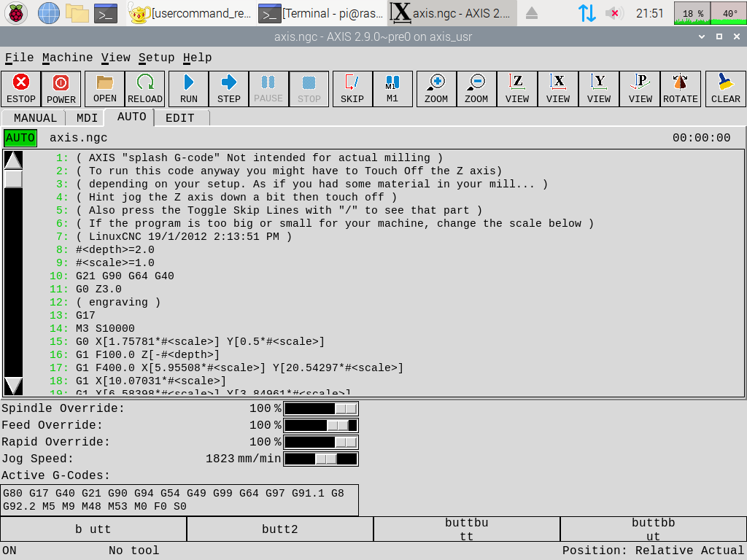This screenshot has width=747, height=560.
Task: Adjust the Jog Speed slider
Action: (x=321, y=459)
